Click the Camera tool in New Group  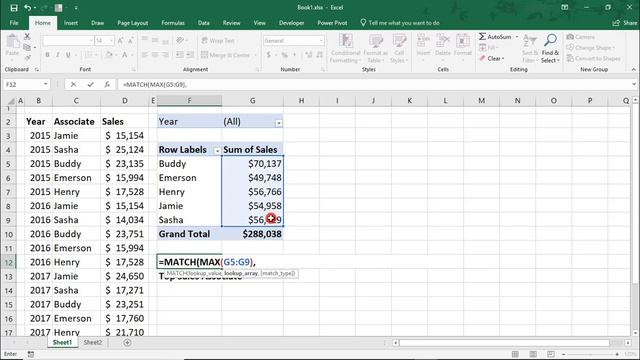click(x=580, y=37)
